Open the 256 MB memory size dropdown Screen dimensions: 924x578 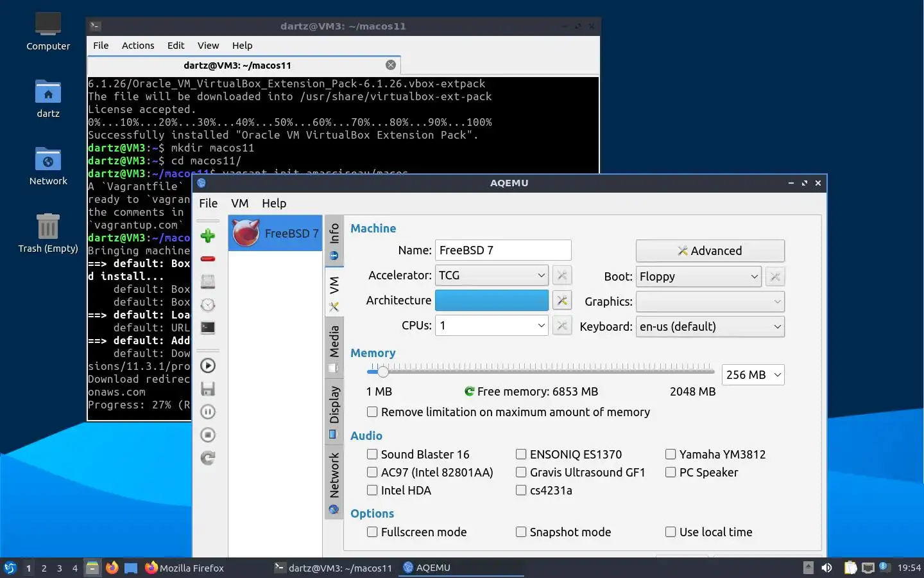coord(753,374)
